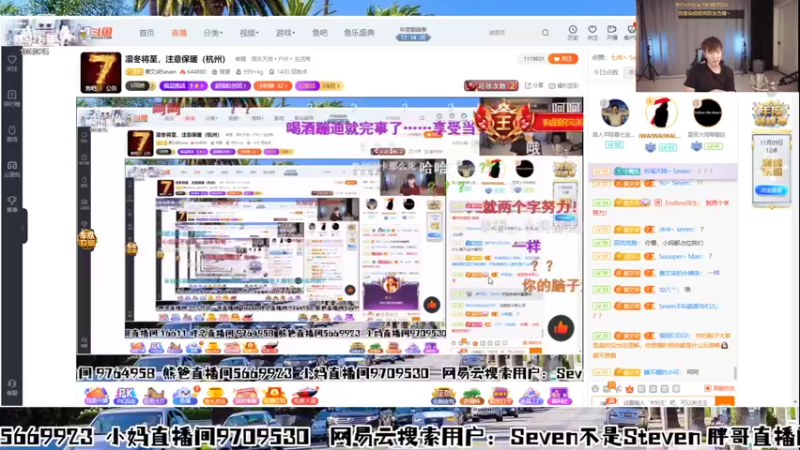Click the red star icon in chat toolbar
800x450 pixels.
(630, 389)
